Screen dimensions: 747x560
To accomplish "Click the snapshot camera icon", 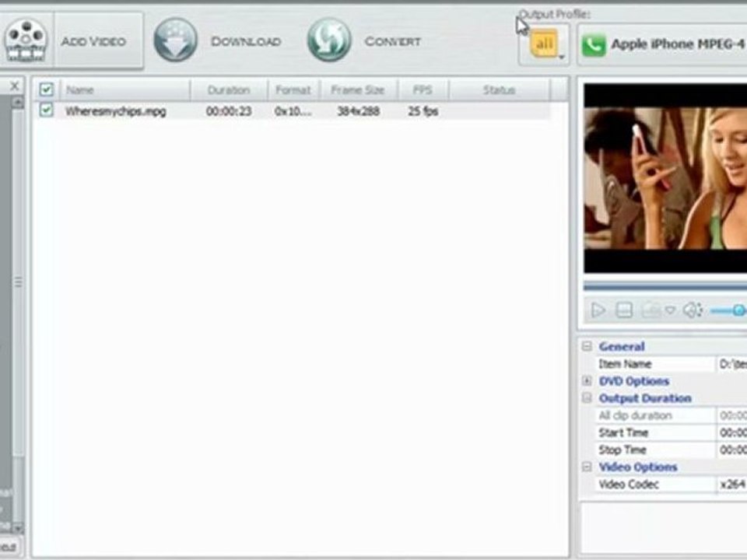I will (x=651, y=310).
